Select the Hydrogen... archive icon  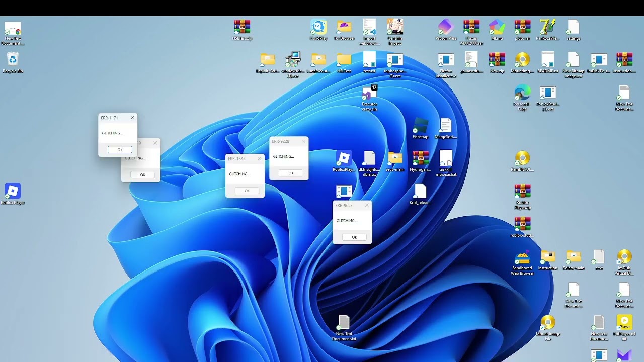click(x=420, y=161)
